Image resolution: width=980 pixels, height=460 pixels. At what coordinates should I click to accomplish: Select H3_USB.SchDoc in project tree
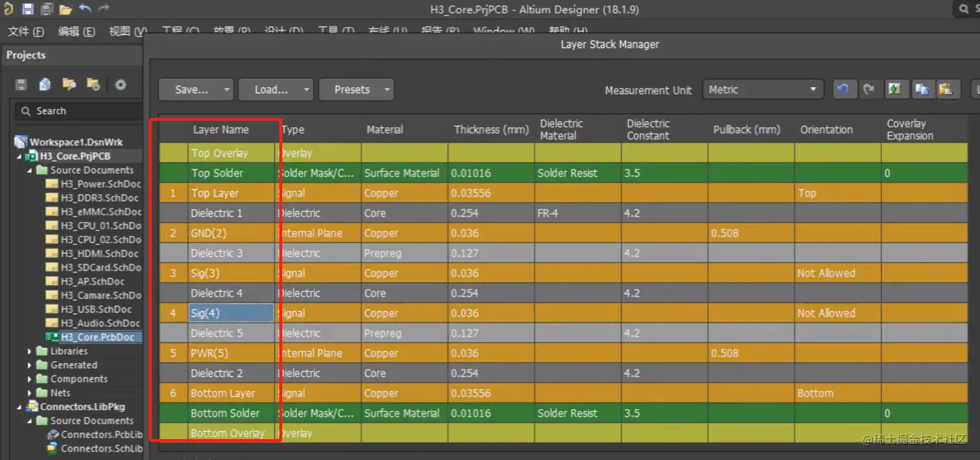pos(96,309)
